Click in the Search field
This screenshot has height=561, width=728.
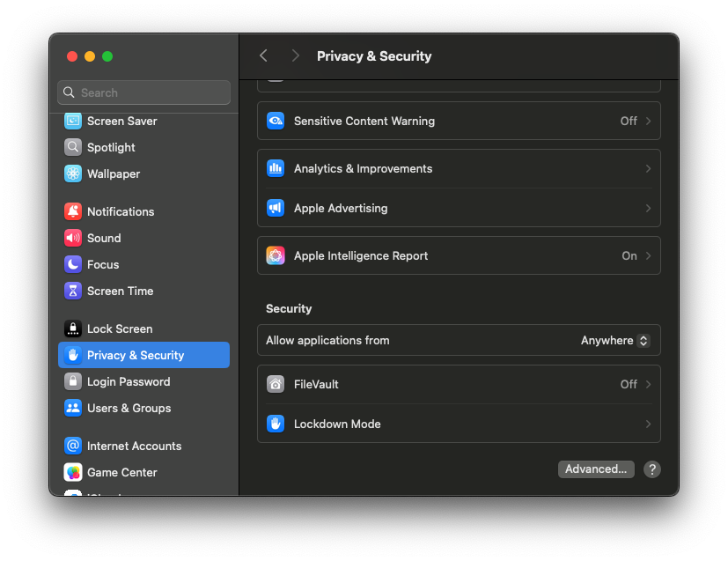(x=144, y=92)
